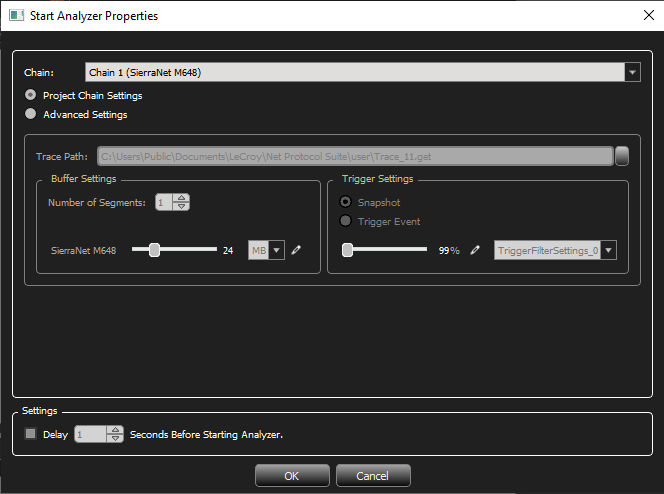
Task: Open the Chain dropdown list
Action: pos(632,72)
